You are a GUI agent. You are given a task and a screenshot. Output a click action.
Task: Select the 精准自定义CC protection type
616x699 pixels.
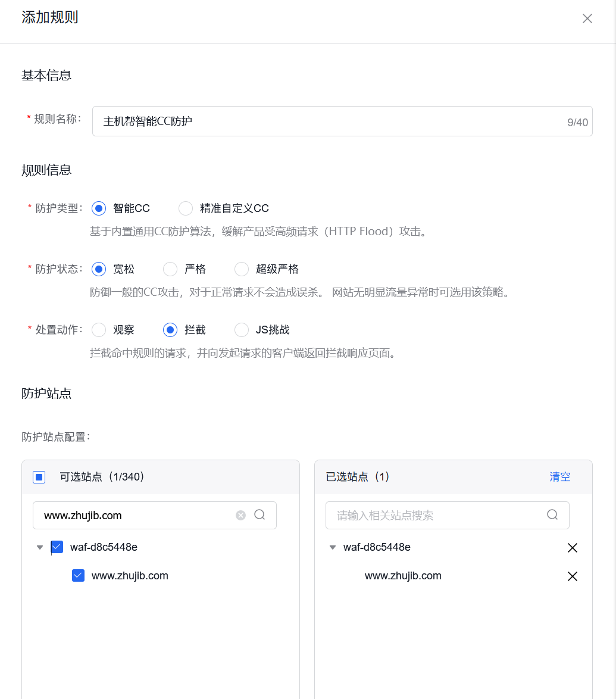[186, 208]
